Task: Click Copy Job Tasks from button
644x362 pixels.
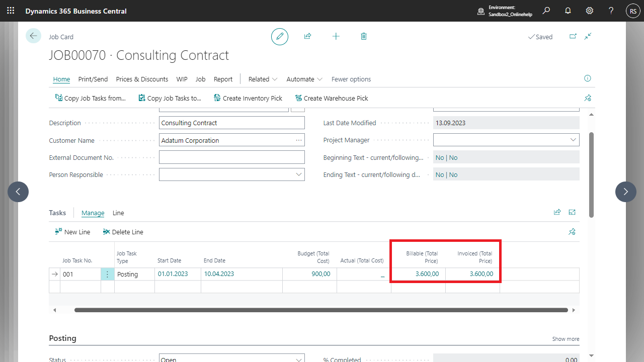Action: pyautogui.click(x=91, y=98)
